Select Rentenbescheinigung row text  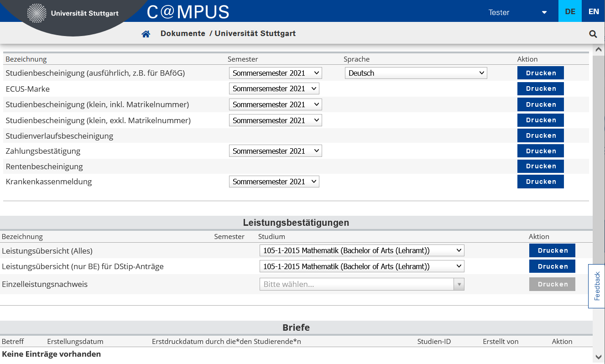[44, 166]
